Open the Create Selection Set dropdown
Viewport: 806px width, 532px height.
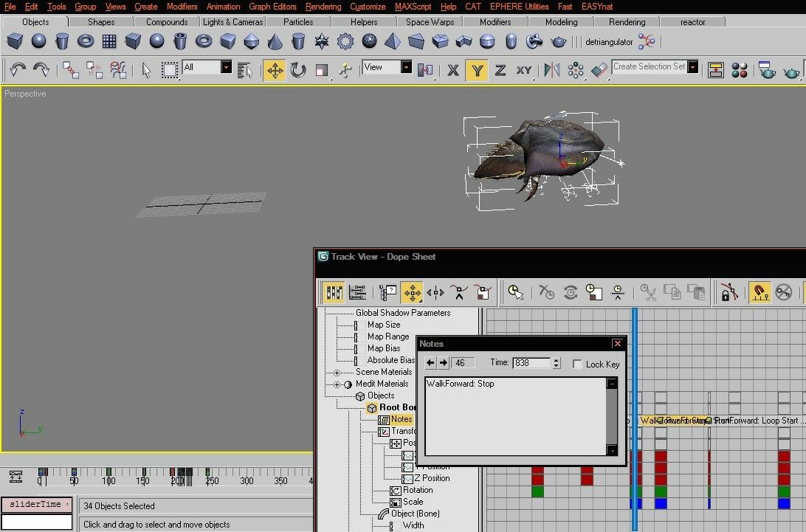(x=693, y=67)
